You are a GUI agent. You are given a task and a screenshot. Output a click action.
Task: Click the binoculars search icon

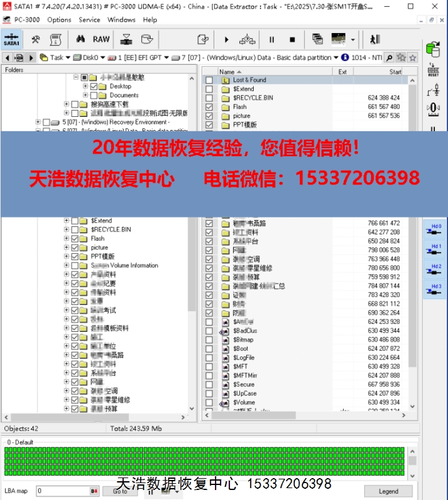(x=81, y=39)
